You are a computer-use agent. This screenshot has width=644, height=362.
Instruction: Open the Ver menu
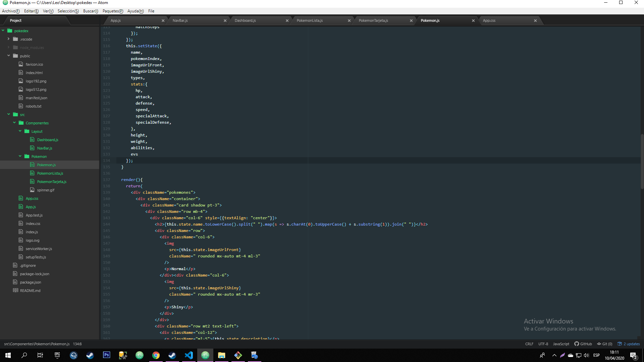point(48,11)
